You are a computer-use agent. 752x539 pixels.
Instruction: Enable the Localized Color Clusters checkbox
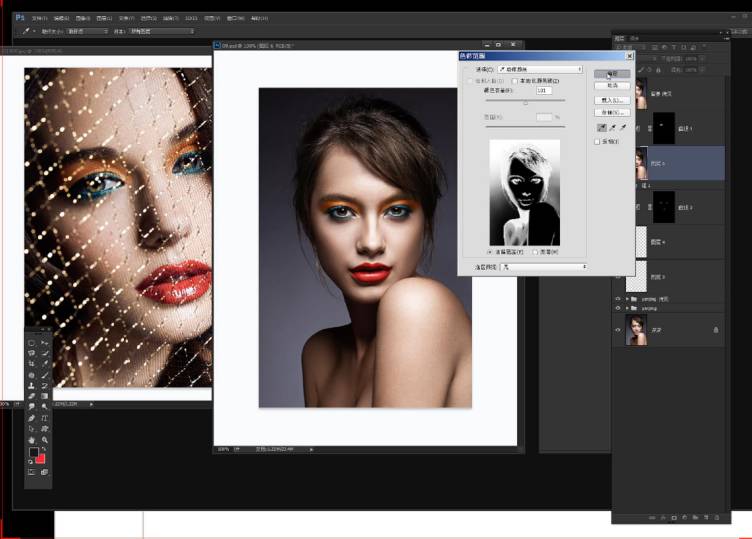(514, 80)
